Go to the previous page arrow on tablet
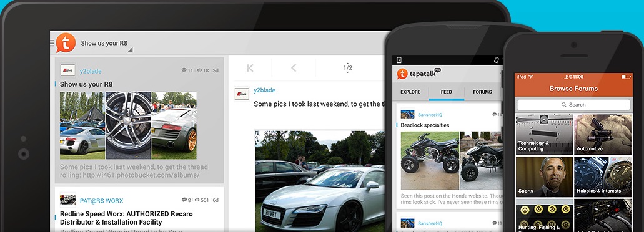The width and height of the screenshot is (644, 232). pos(294,68)
